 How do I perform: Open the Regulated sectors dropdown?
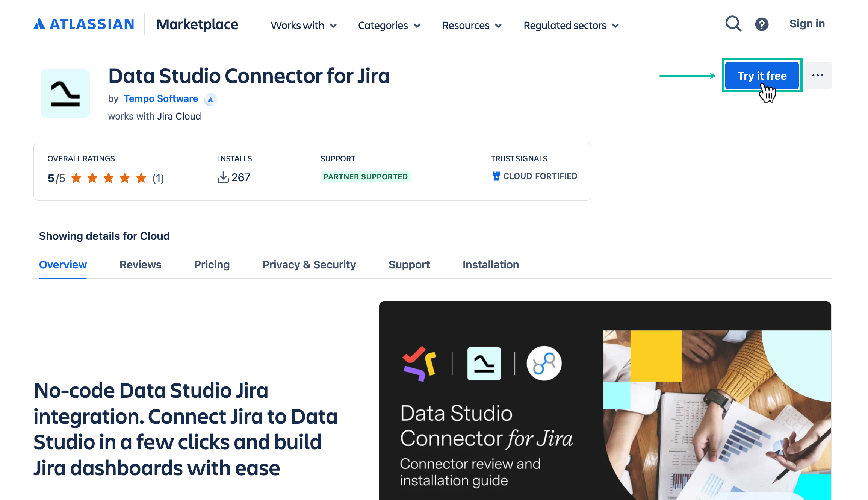tap(571, 25)
